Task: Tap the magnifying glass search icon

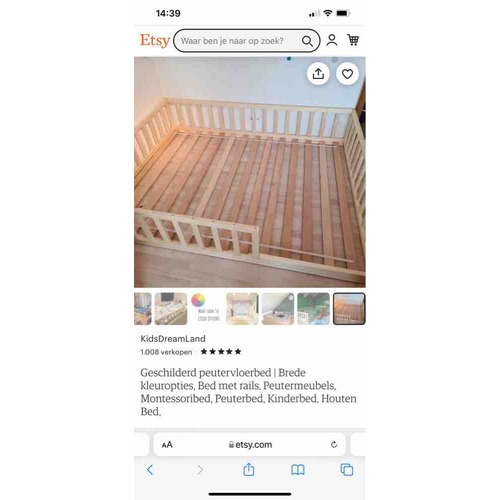Action: 307,41
